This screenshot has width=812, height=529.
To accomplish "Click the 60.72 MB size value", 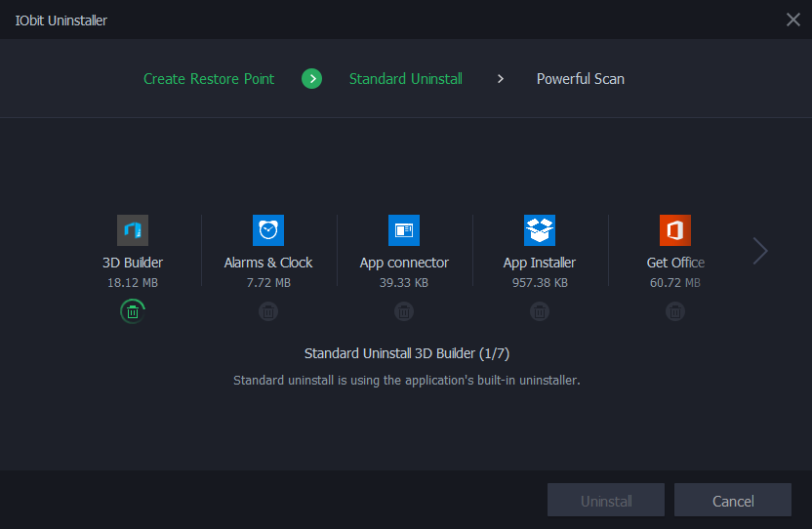I will [675, 283].
